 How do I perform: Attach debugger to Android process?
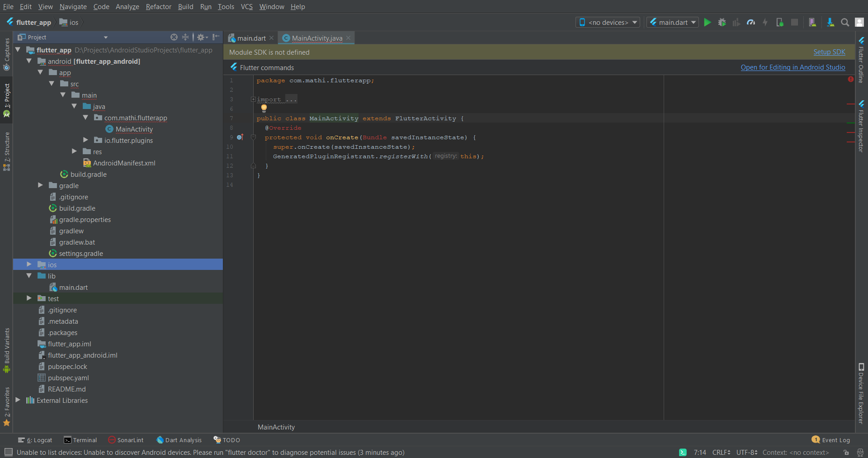point(779,22)
